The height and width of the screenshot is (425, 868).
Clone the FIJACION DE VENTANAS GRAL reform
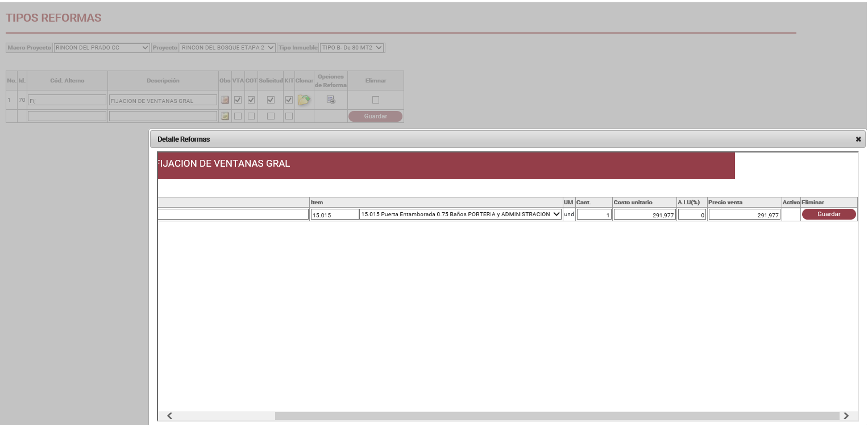[x=304, y=100]
